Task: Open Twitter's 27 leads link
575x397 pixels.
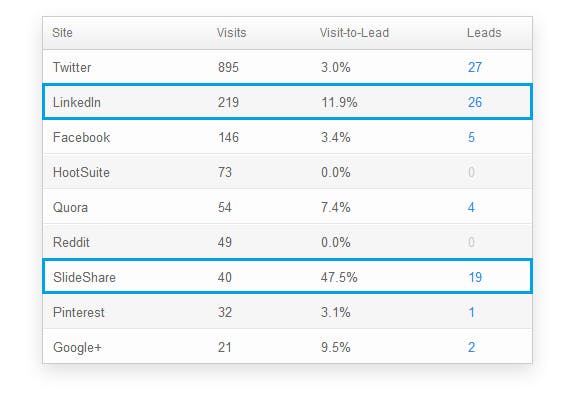Action: click(x=475, y=67)
